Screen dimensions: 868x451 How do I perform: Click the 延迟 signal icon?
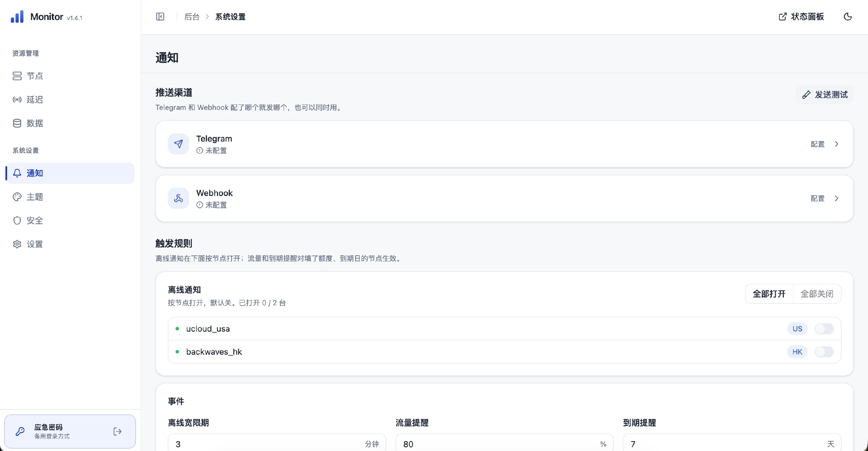(x=17, y=100)
